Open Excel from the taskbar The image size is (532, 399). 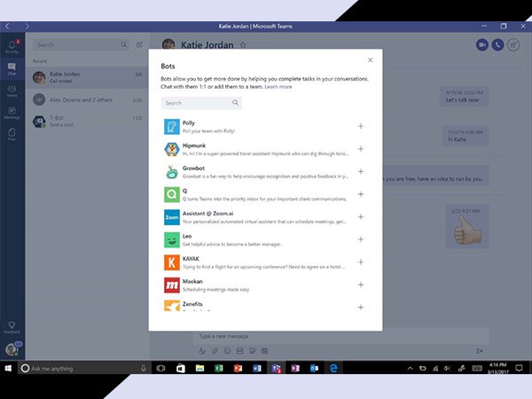(x=218, y=368)
